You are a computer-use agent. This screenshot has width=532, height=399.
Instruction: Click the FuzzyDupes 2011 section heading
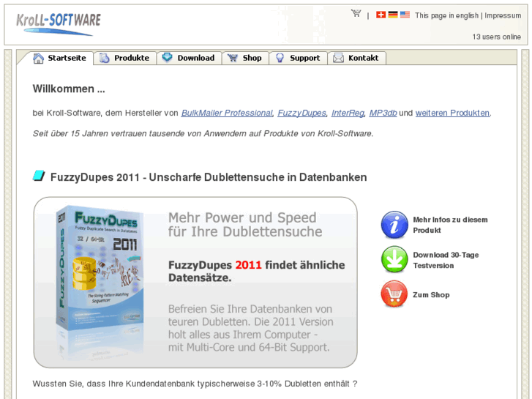[x=209, y=177]
